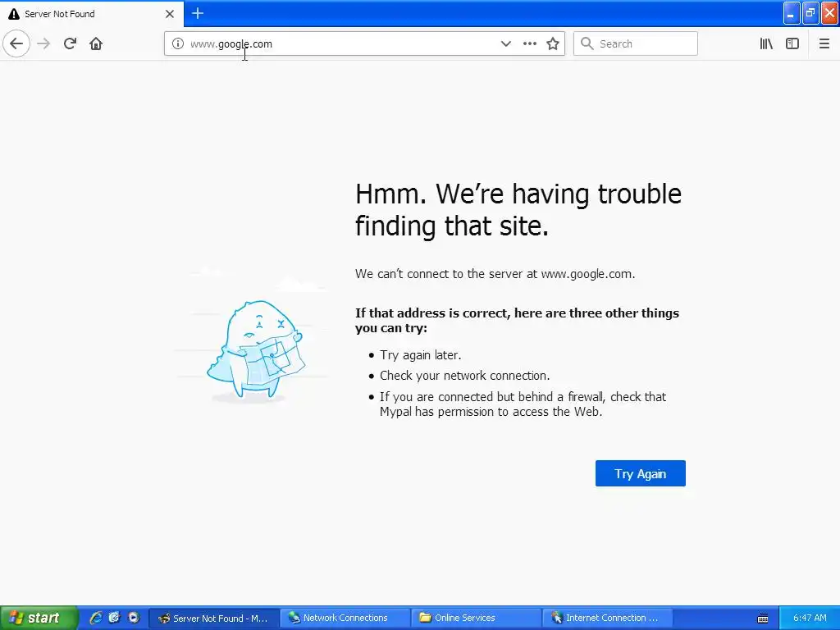Image resolution: width=840 pixels, height=630 pixels.
Task: Bookmark this page with the star
Action: (553, 43)
